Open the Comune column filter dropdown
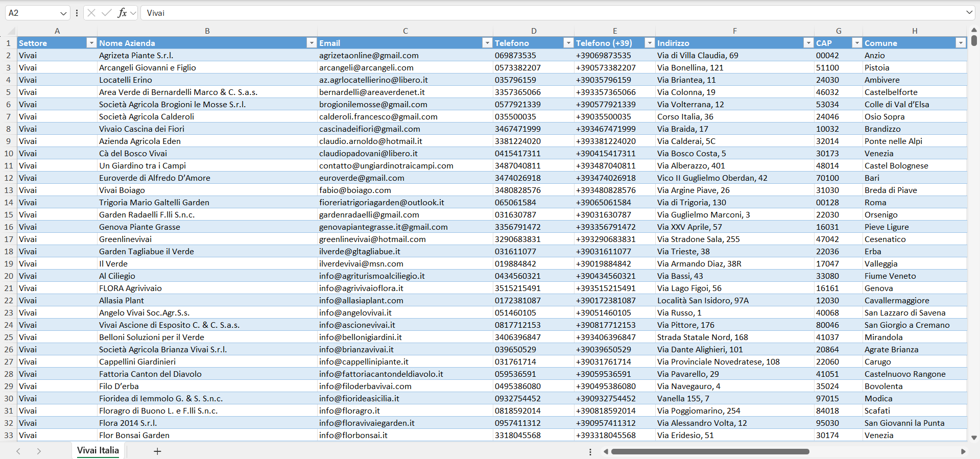 pyautogui.click(x=961, y=43)
